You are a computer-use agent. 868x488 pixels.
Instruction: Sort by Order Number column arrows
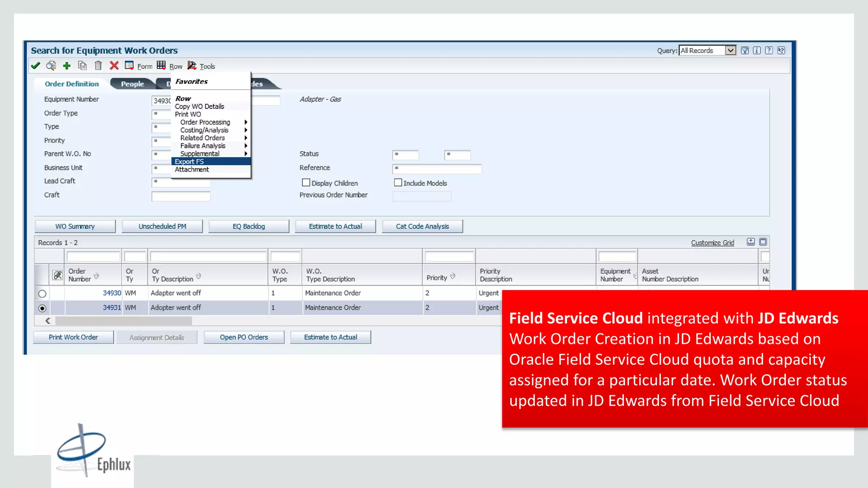(x=96, y=276)
